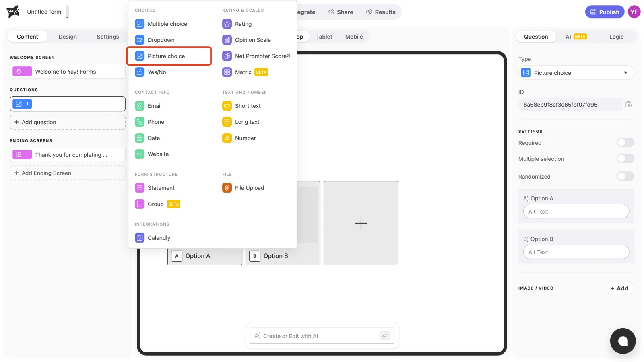Select the Phone question icon
Screen dimensions: 644x362
tap(140, 122)
